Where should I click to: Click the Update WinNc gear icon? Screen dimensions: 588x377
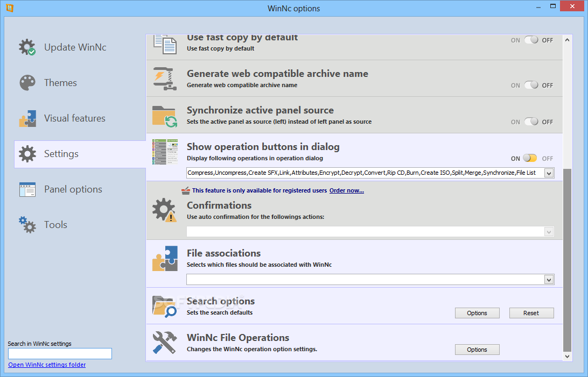[27, 47]
